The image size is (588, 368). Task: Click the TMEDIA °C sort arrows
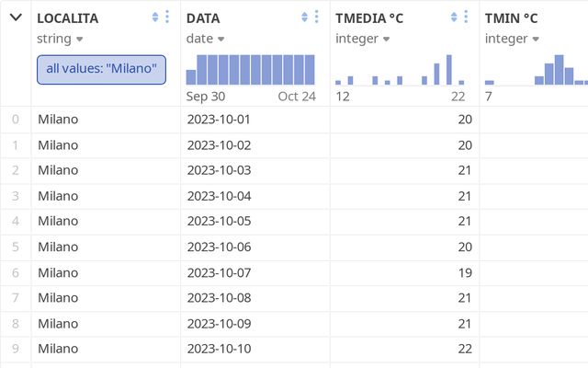click(x=454, y=17)
